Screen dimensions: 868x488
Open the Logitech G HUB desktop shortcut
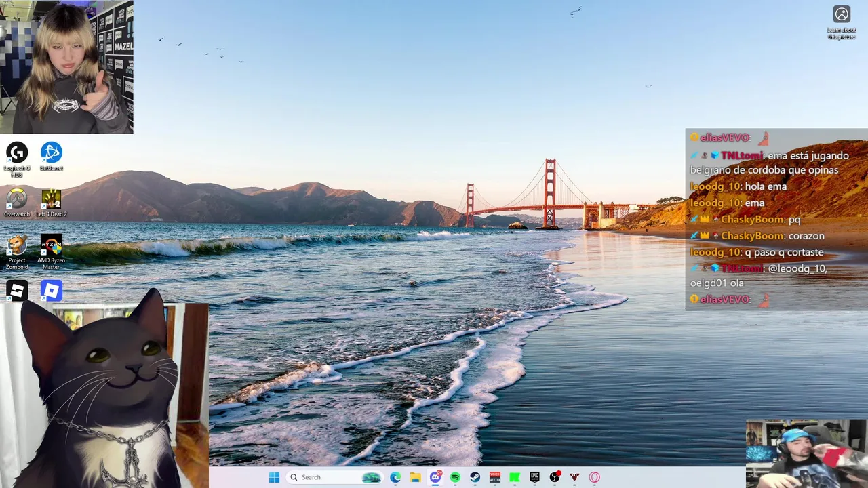pyautogui.click(x=17, y=159)
